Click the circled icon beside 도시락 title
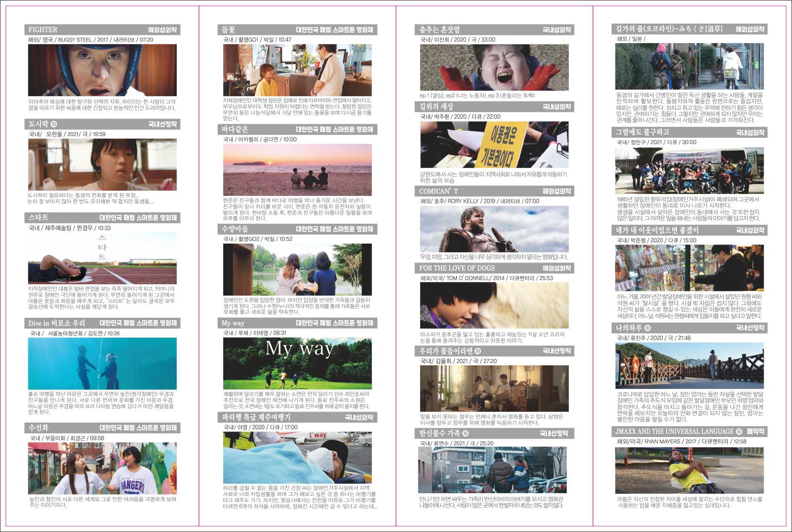 coord(54,124)
